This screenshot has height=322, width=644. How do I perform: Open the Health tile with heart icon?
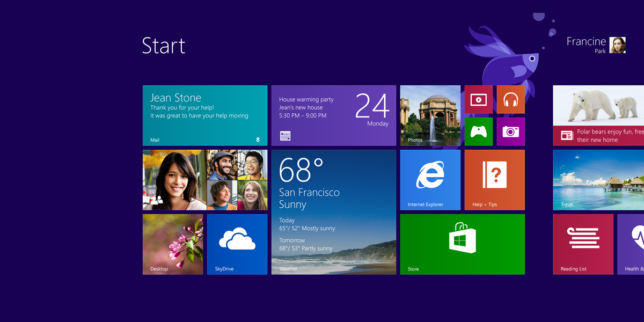pos(631,244)
